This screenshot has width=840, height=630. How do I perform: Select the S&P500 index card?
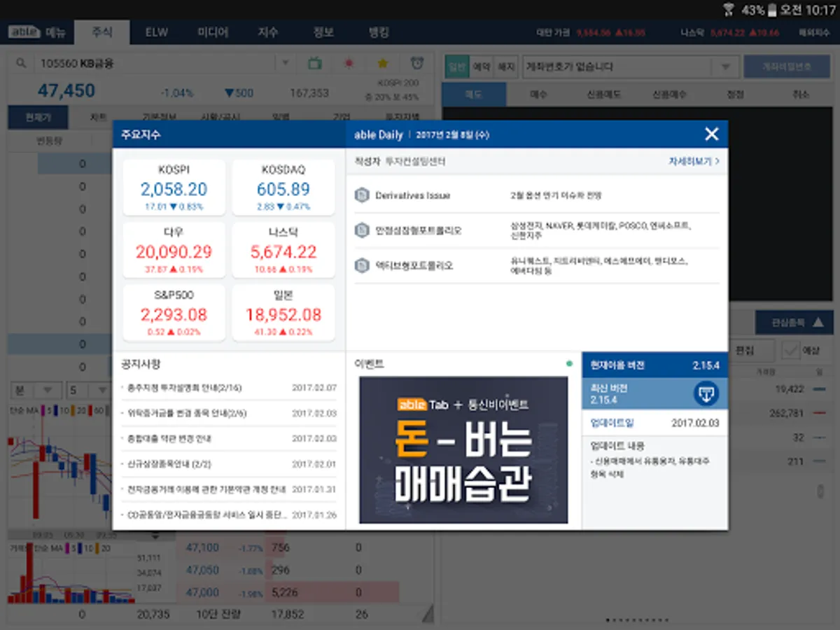[x=174, y=312]
